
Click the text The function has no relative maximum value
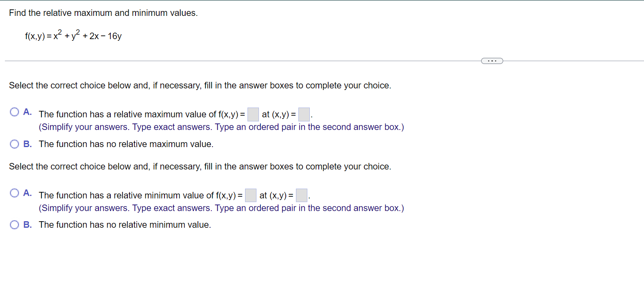click(x=126, y=144)
